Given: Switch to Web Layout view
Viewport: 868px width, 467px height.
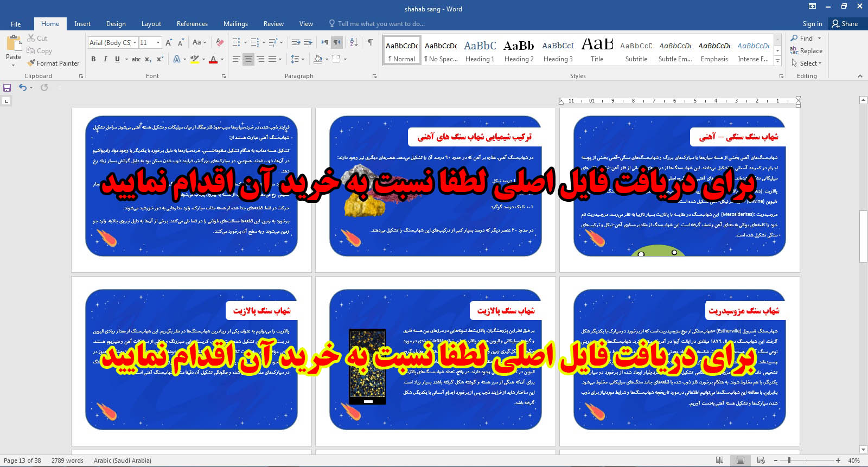Looking at the screenshot, I should click(x=761, y=460).
